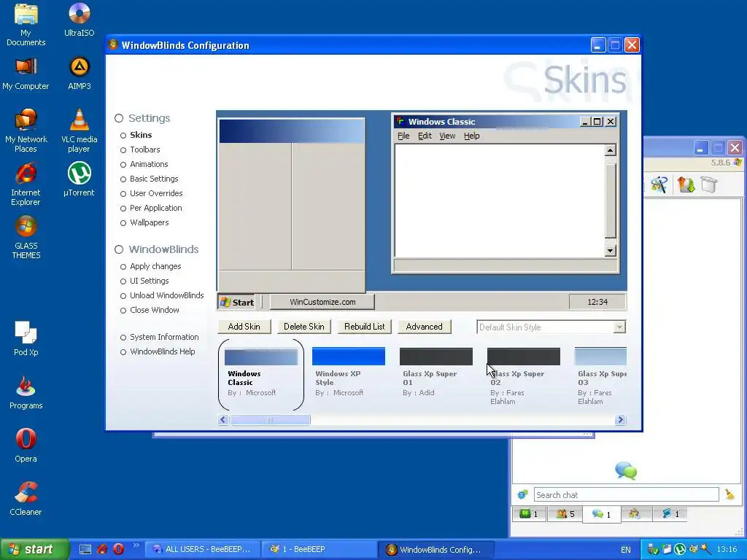
Task: Open the BeeBEEP users tab showing 5
Action: pos(565,514)
